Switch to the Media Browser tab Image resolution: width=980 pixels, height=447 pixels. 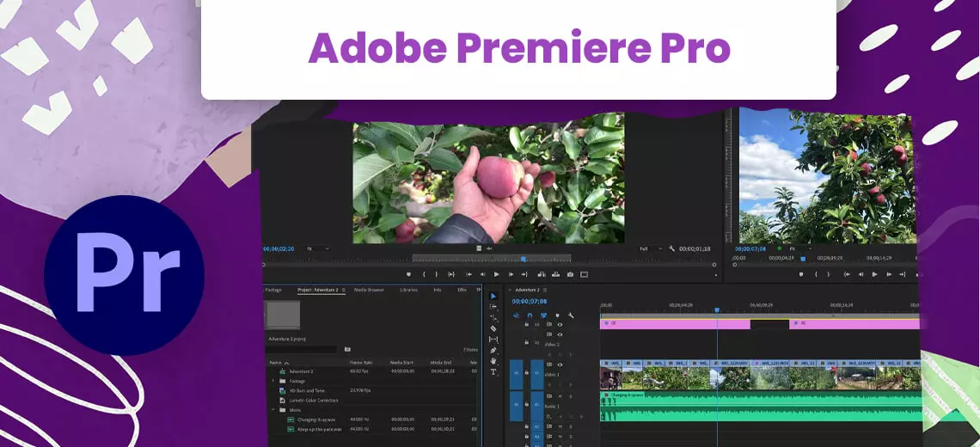tap(369, 291)
